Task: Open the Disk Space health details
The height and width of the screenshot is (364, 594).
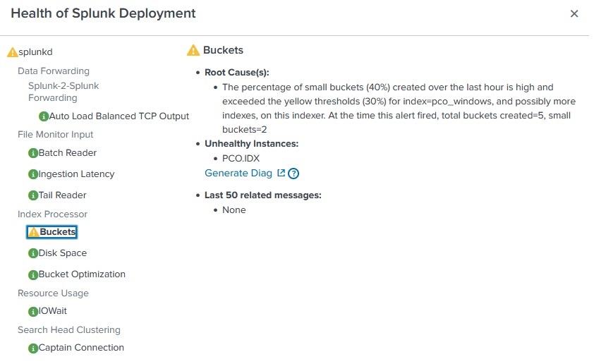Action: tap(63, 253)
